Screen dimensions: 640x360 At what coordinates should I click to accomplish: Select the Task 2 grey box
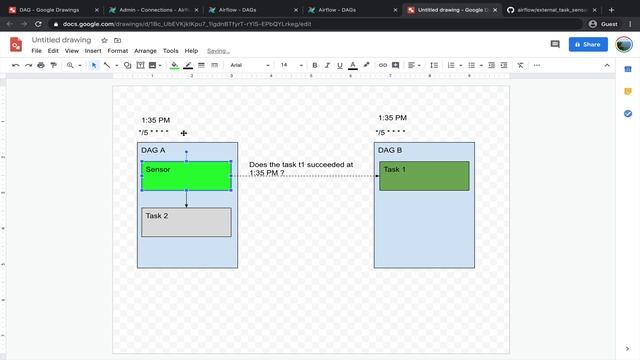pyautogui.click(x=187, y=222)
